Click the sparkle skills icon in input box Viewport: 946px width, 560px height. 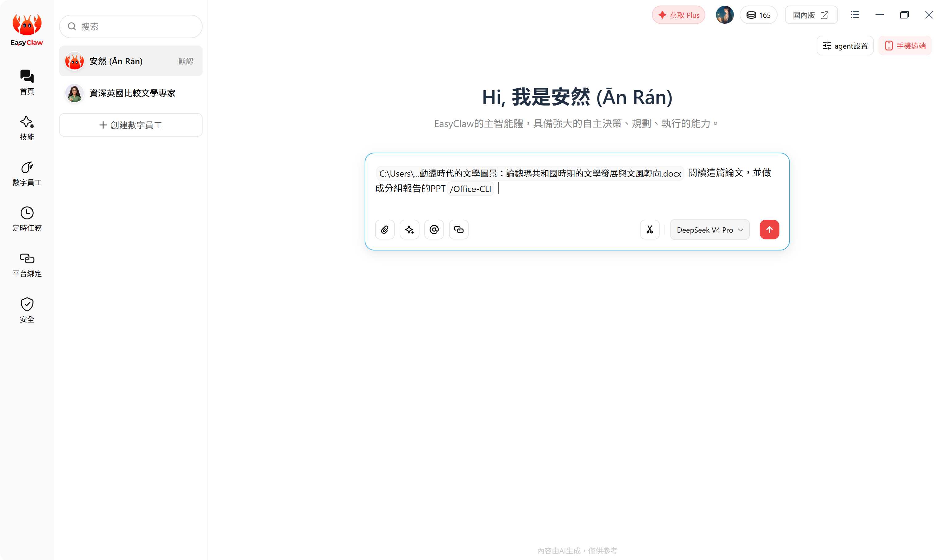point(409,230)
